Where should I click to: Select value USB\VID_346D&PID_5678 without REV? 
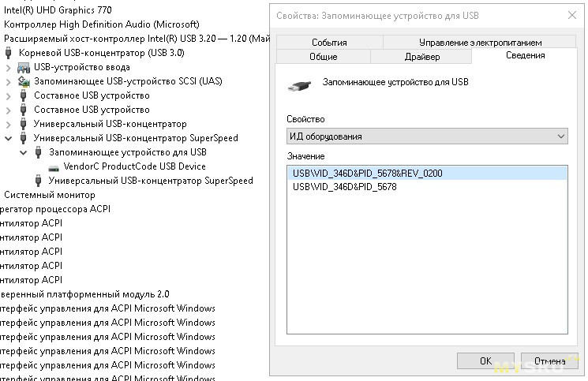point(344,187)
